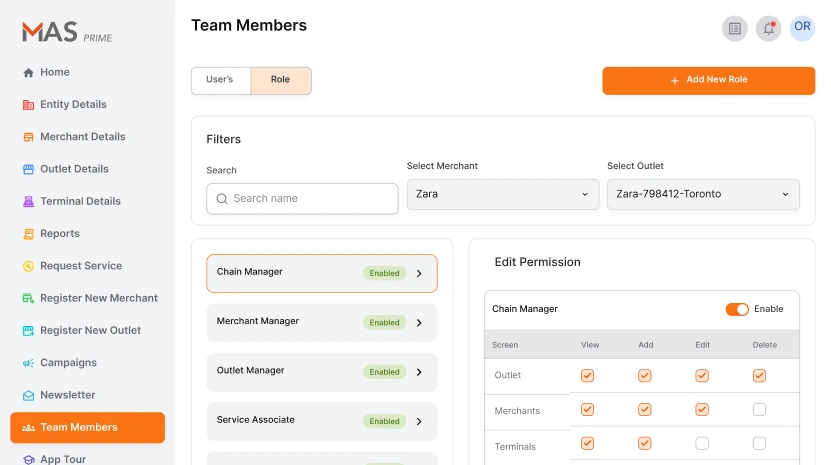Uncheck Outlet Delete permission checkbox
The image size is (831, 465).
pyautogui.click(x=759, y=376)
